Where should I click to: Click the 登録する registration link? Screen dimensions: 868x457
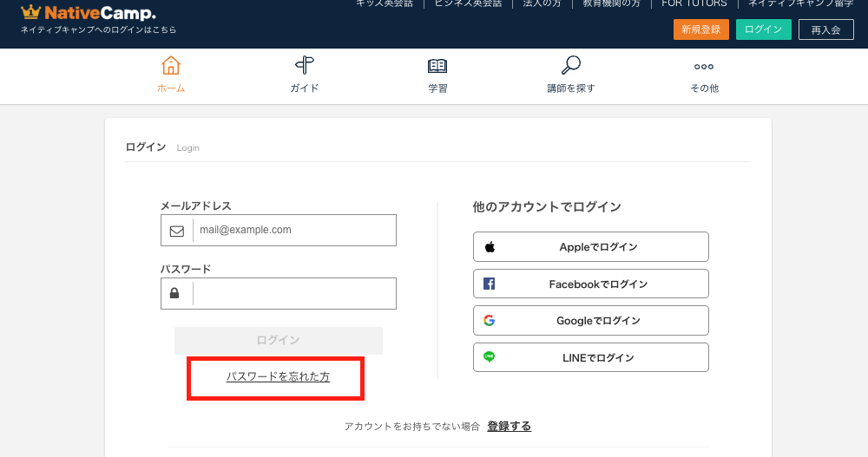(509, 426)
